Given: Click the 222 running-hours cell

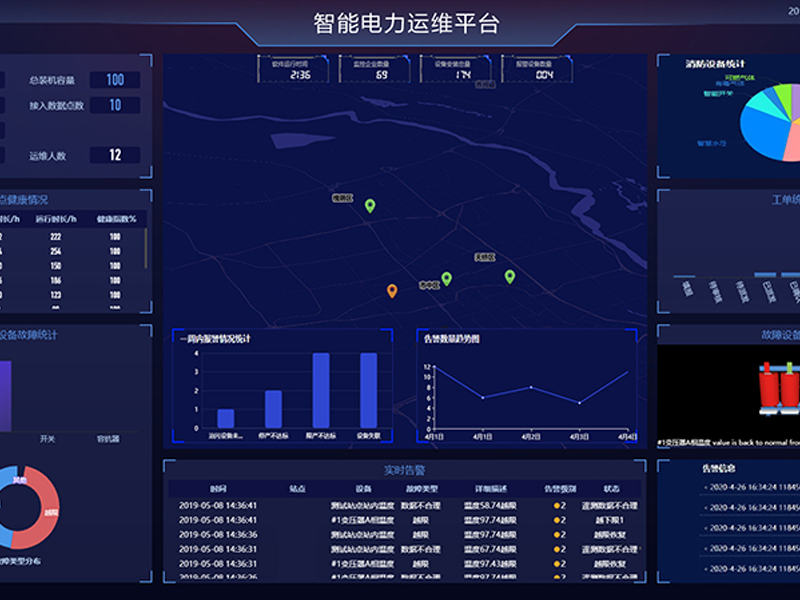Looking at the screenshot, I should [56, 237].
